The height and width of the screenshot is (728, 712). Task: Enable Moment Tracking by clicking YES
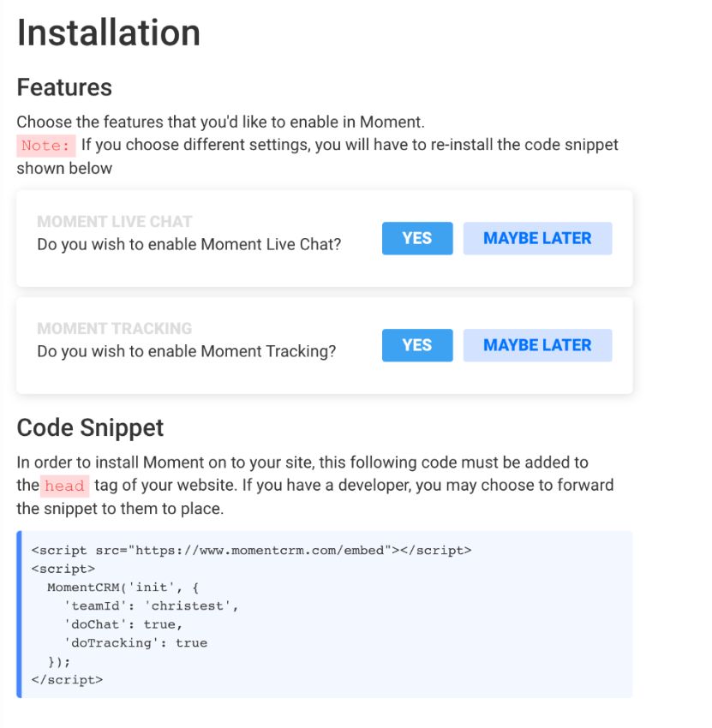point(416,345)
